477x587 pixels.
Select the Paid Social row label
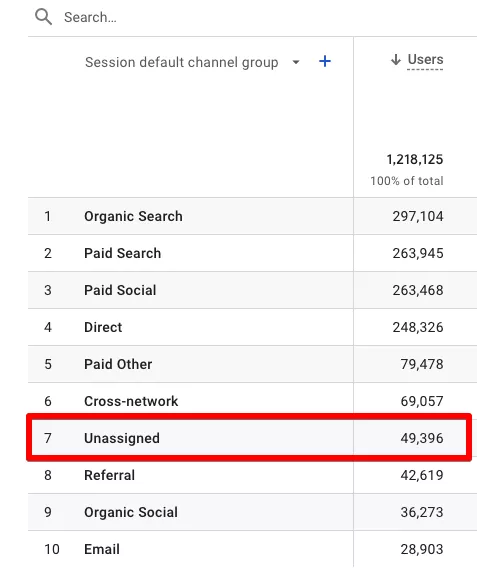click(120, 291)
